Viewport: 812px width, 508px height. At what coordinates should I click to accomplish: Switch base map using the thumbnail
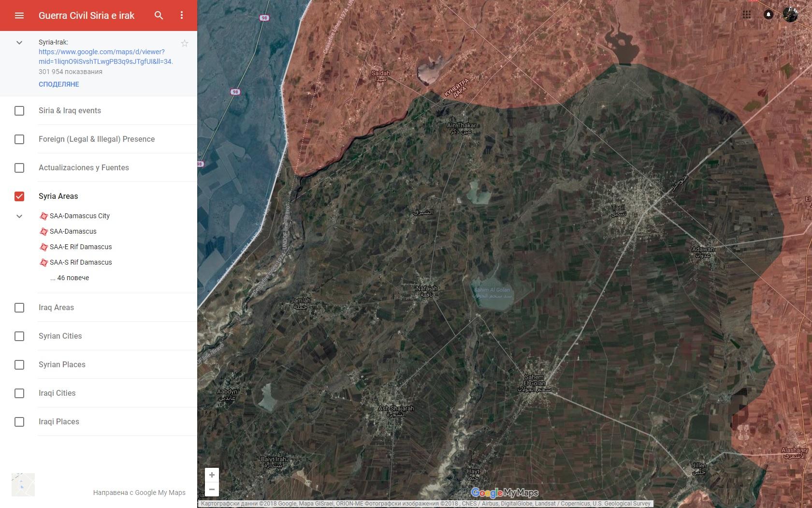(x=23, y=485)
